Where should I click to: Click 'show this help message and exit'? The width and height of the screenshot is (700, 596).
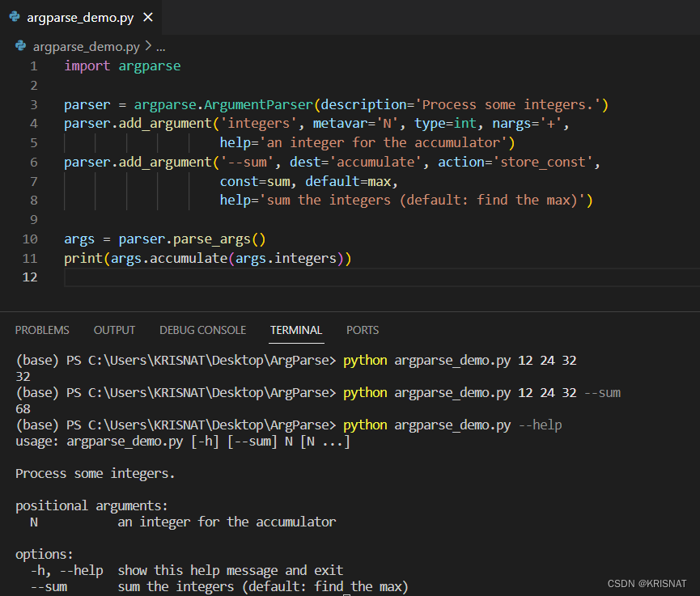tap(231, 571)
